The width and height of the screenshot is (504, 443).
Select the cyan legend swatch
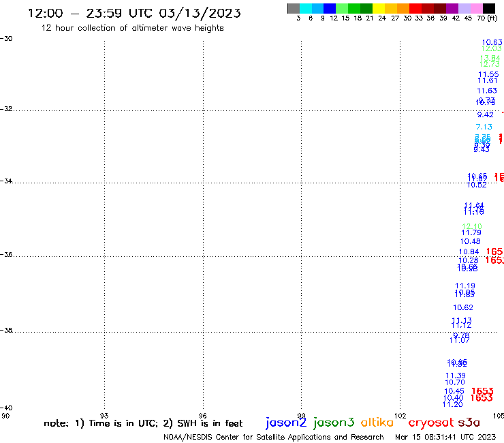point(306,8)
